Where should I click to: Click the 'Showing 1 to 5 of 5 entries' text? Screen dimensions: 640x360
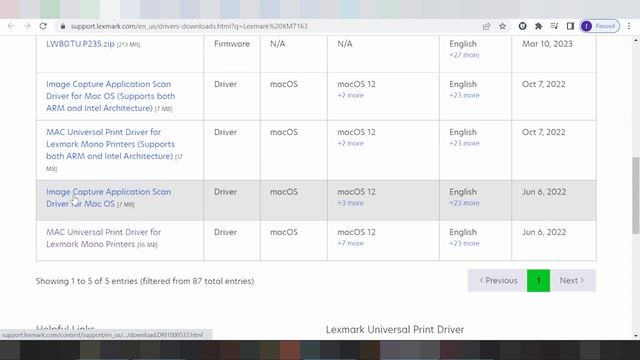(145, 281)
